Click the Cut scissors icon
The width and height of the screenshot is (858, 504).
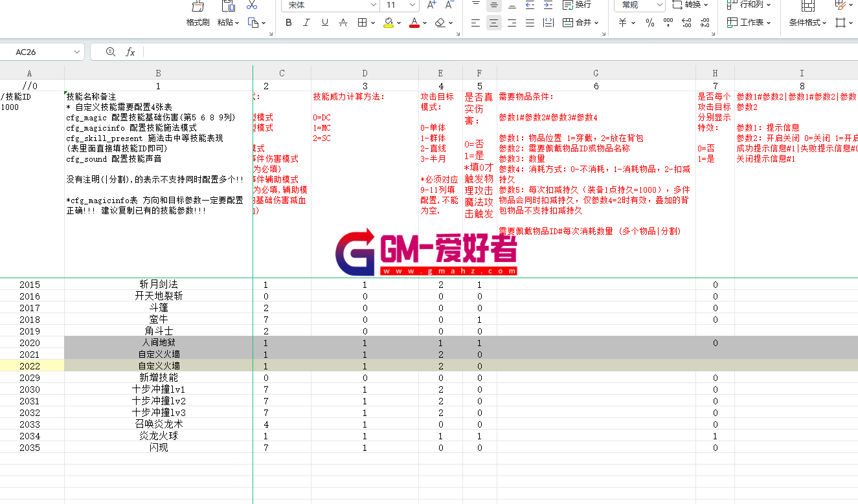pyautogui.click(x=252, y=5)
